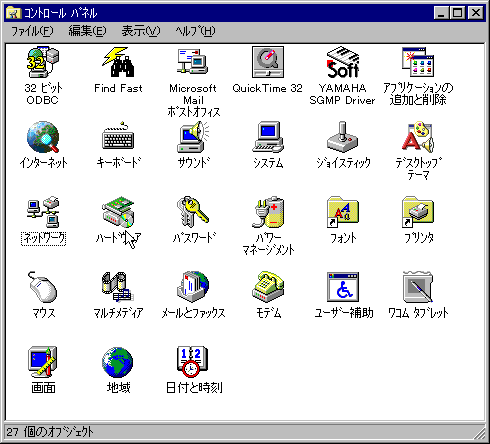Open the 編集(E) menu
The width and height of the screenshot is (490, 444).
(87, 31)
